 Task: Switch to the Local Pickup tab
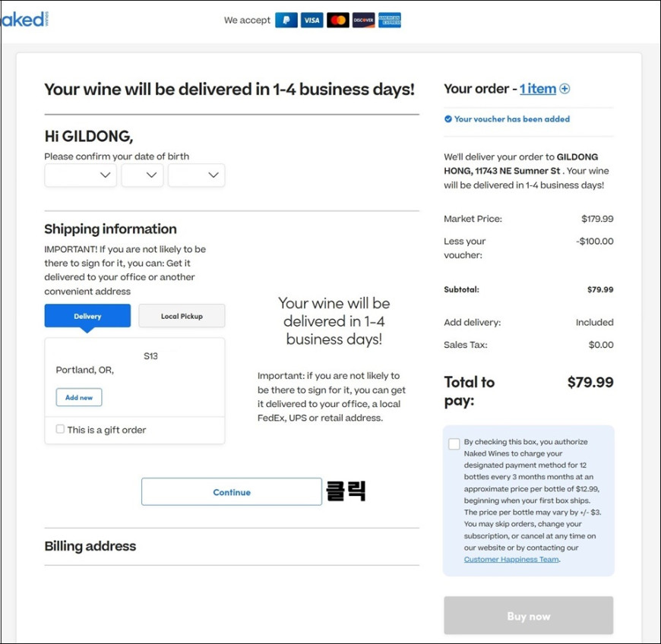(182, 316)
